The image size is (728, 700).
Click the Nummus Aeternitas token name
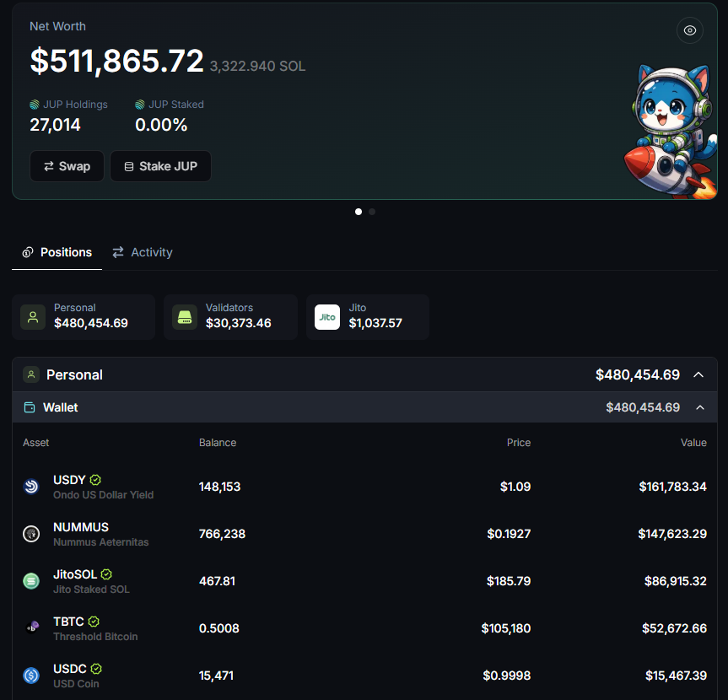[100, 541]
